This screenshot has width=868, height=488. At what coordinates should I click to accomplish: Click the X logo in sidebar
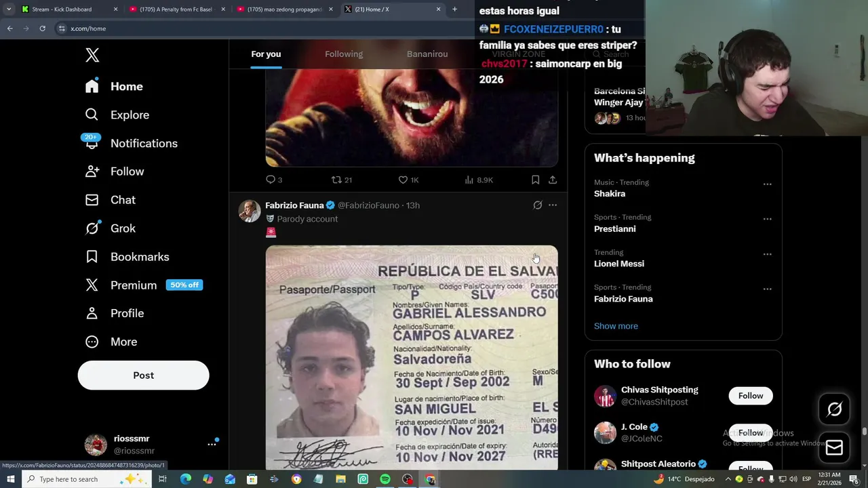point(92,56)
